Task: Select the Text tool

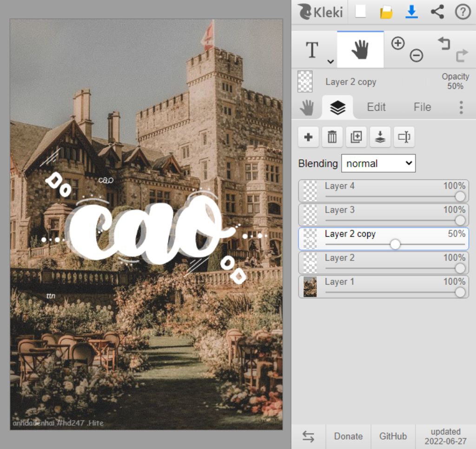Action: pyautogui.click(x=312, y=49)
